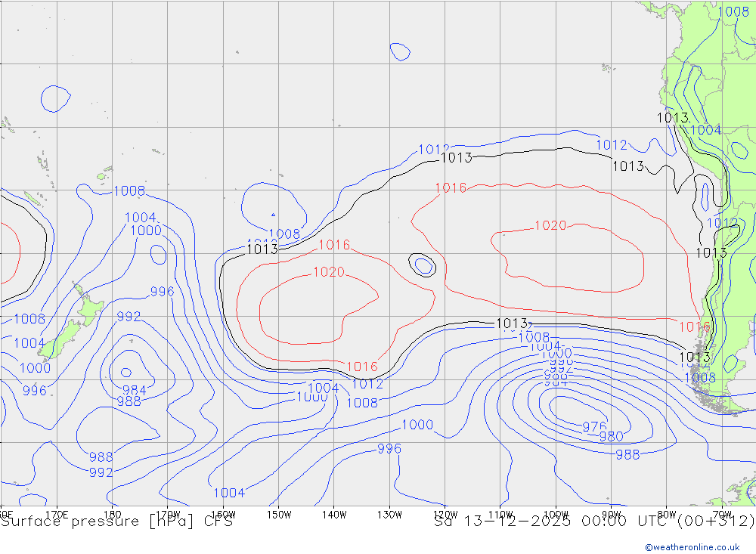Click the 1004 label near the bottom left
Screen dimensions: 756x554
click(x=229, y=493)
